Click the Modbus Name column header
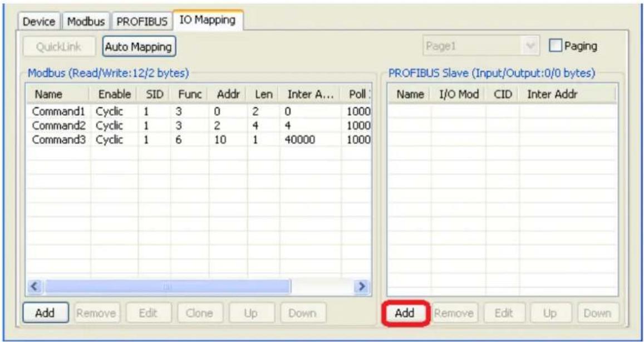Screen dimensions: 644x342 tap(58, 95)
